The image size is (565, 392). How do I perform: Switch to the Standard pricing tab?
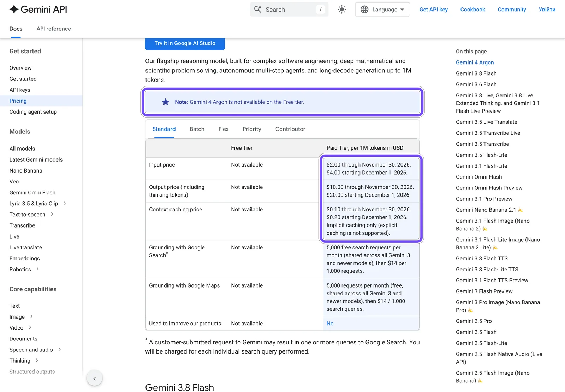(164, 129)
